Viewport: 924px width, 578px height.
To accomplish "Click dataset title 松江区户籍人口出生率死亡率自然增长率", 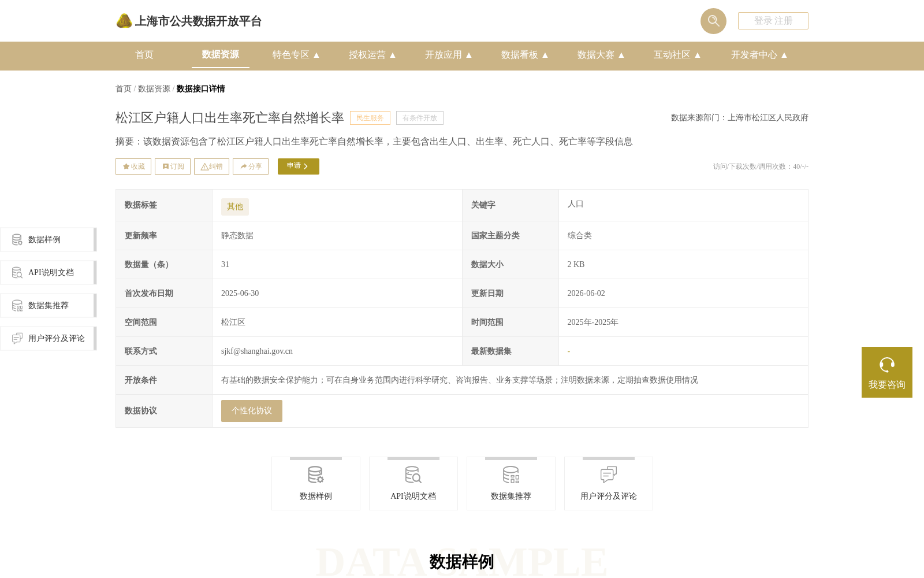I will 230,118.
